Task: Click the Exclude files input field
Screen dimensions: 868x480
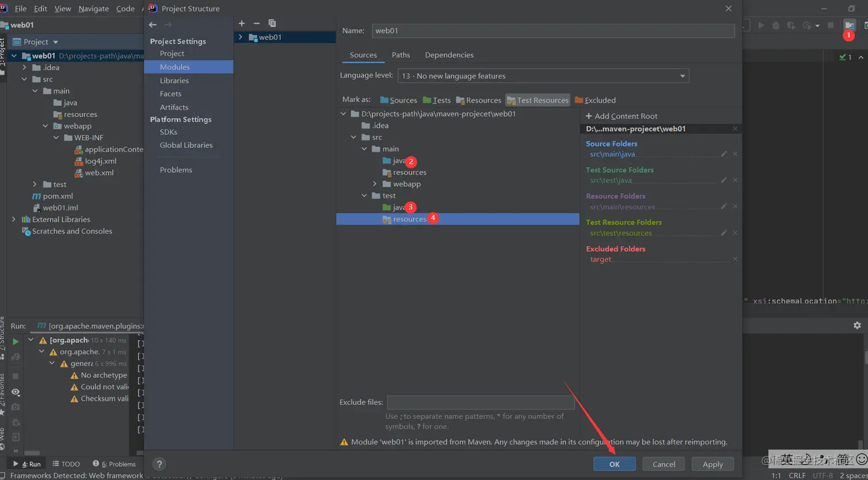Action: pyautogui.click(x=480, y=402)
